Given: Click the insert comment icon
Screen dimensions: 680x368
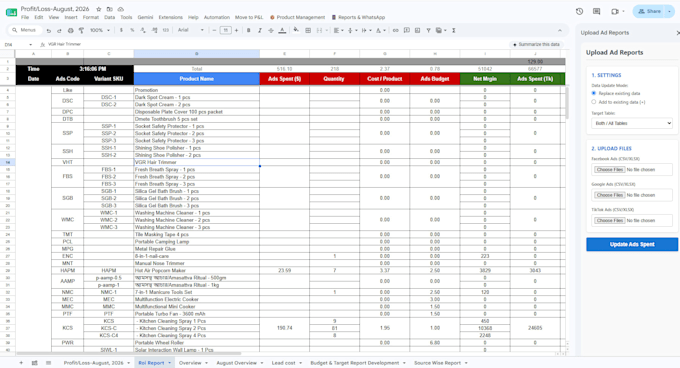Looking at the screenshot, I should [406, 30].
